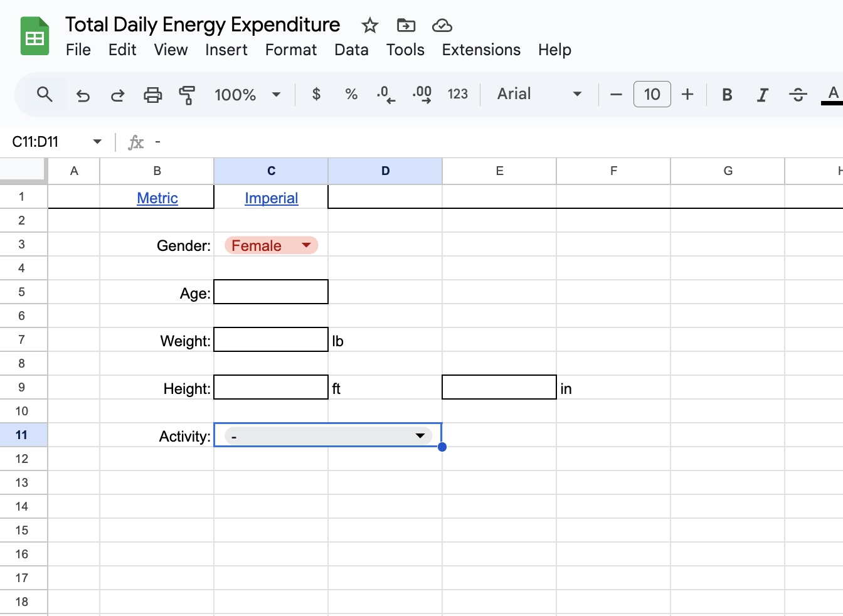
Task: Open the File menu
Action: [x=78, y=50]
